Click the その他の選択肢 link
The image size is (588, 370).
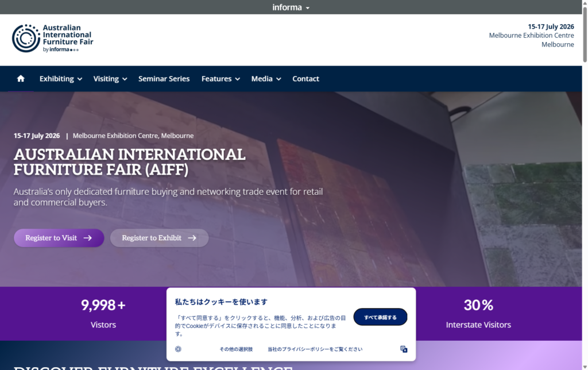[236, 349]
